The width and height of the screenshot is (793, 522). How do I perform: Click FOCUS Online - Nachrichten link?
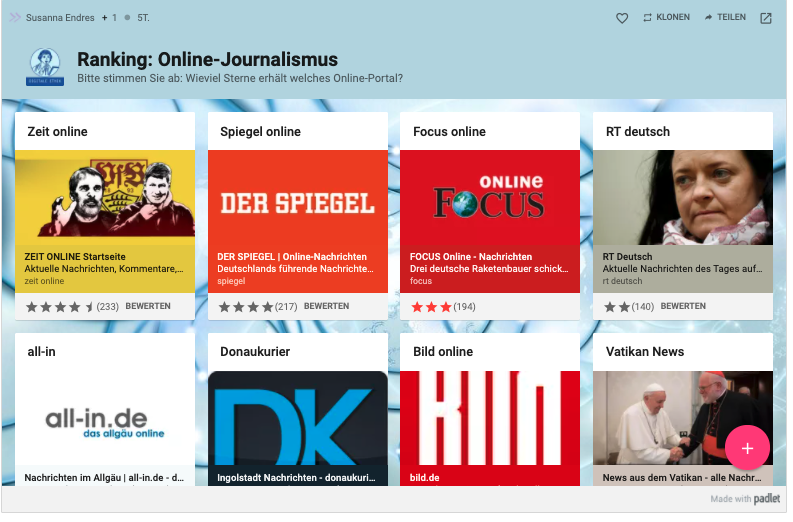point(471,256)
